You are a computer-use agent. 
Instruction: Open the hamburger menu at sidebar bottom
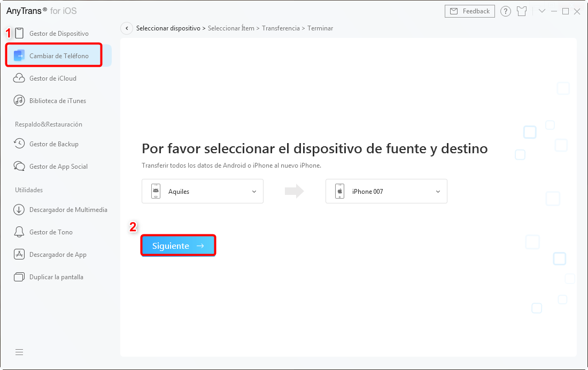(19, 352)
